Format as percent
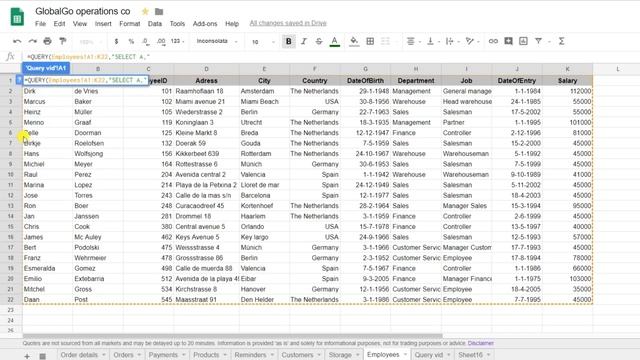 click(131, 42)
